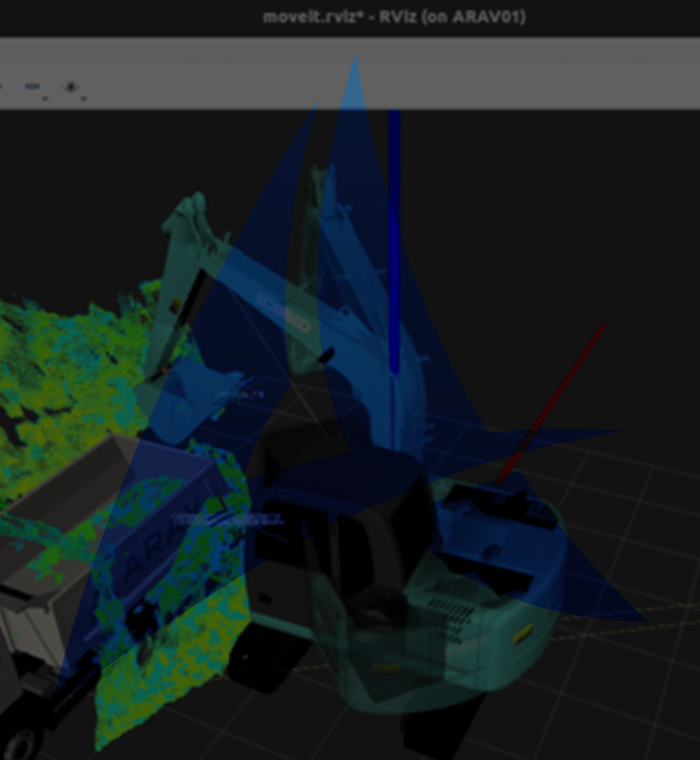The height and width of the screenshot is (760, 700).
Task: Click the moveit.rviz window title bar
Action: [x=394, y=17]
